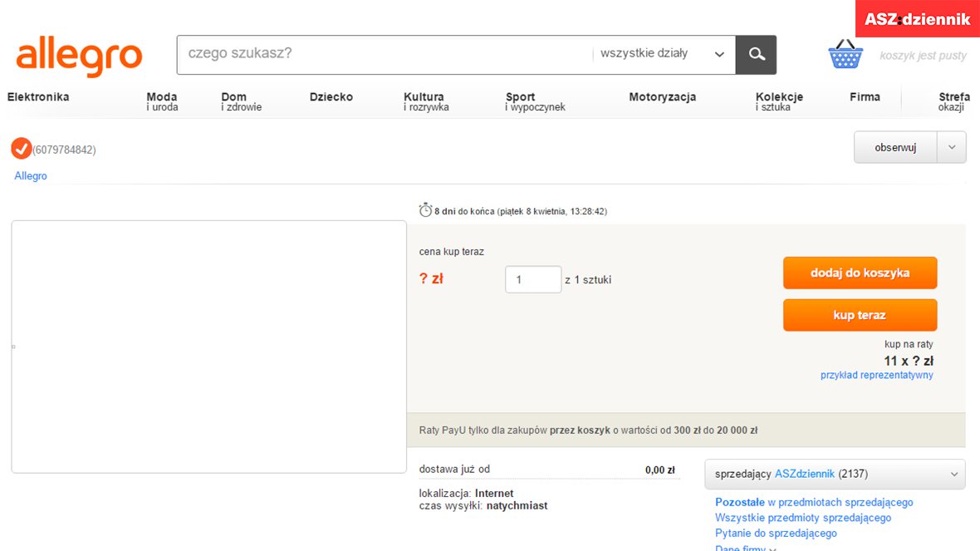Click the 'kup na raty' label
980x551 pixels.
click(909, 344)
